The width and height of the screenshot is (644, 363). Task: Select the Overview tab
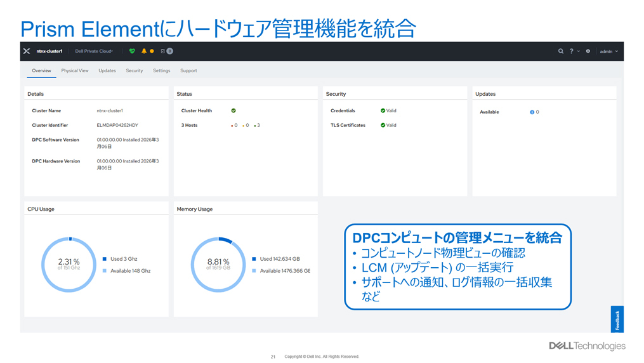click(x=41, y=70)
